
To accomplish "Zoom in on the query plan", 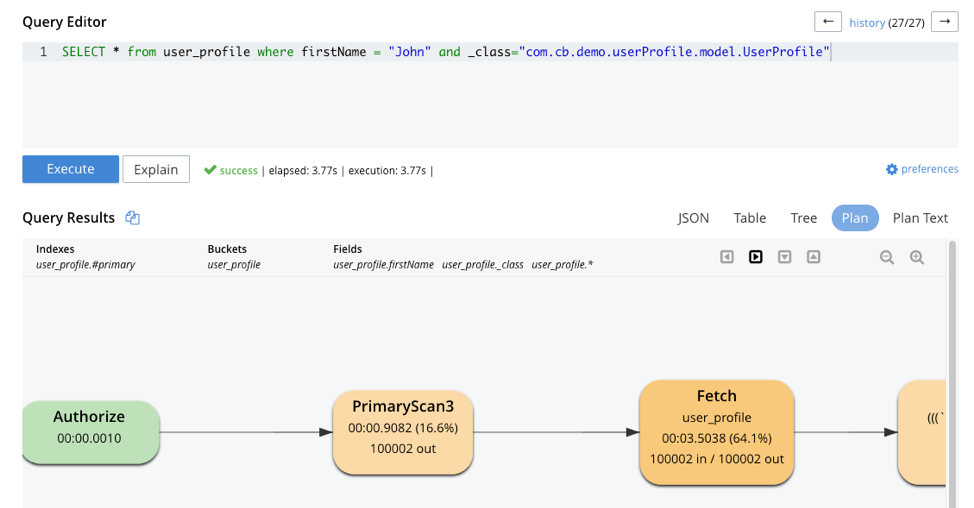I will [917, 257].
